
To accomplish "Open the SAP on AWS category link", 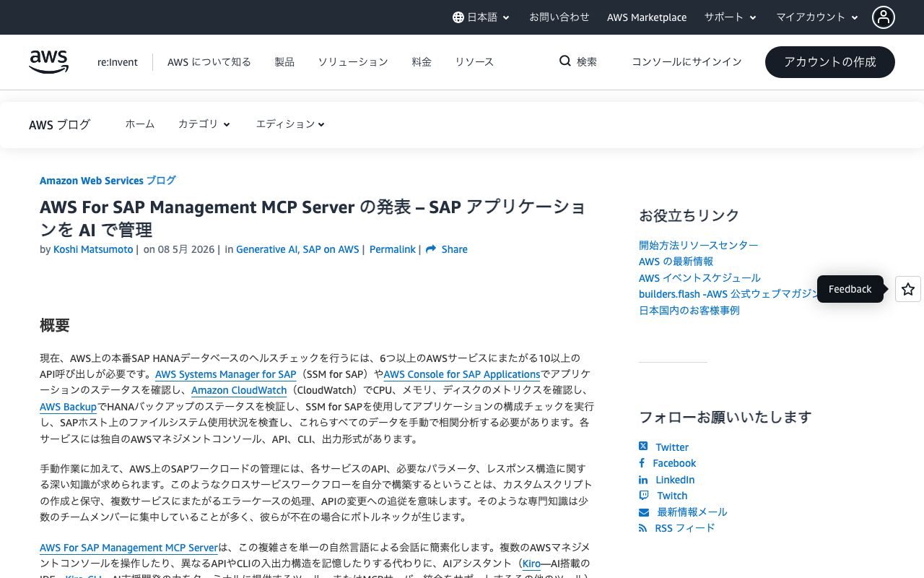I will point(331,249).
